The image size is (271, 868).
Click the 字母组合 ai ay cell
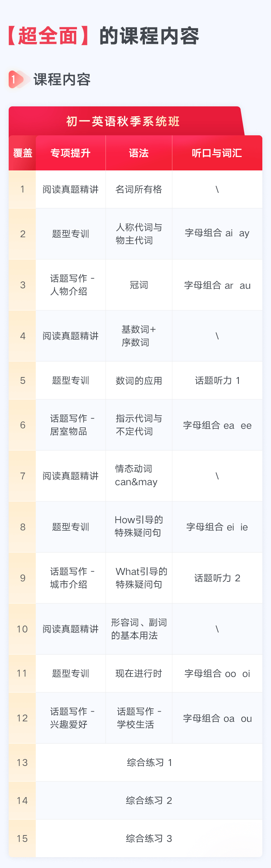[217, 233]
